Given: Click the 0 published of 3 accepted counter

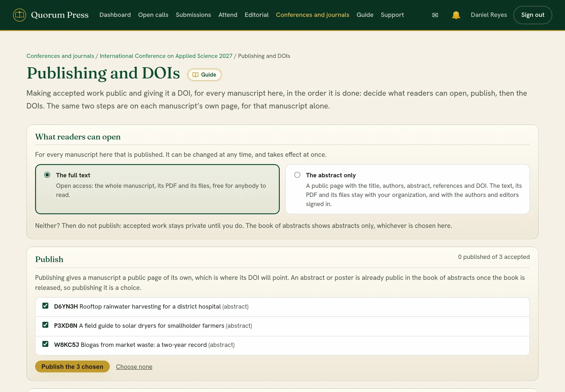Looking at the screenshot, I should (x=494, y=257).
